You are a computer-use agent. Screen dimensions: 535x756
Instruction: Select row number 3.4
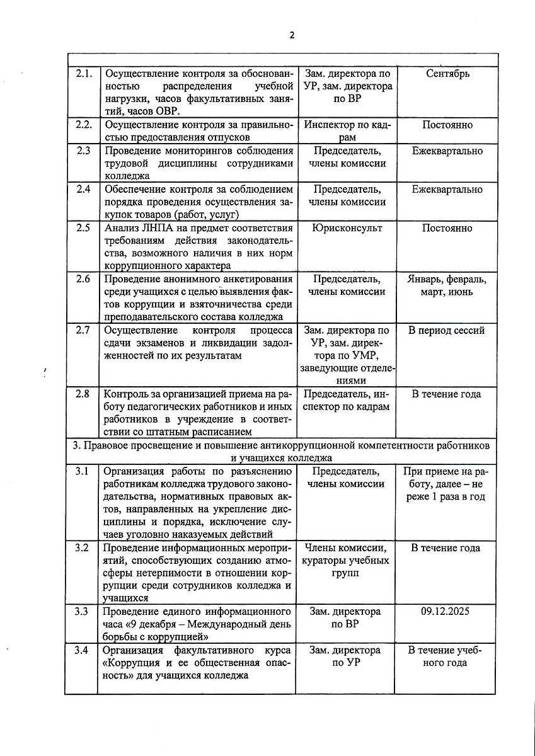(82, 650)
